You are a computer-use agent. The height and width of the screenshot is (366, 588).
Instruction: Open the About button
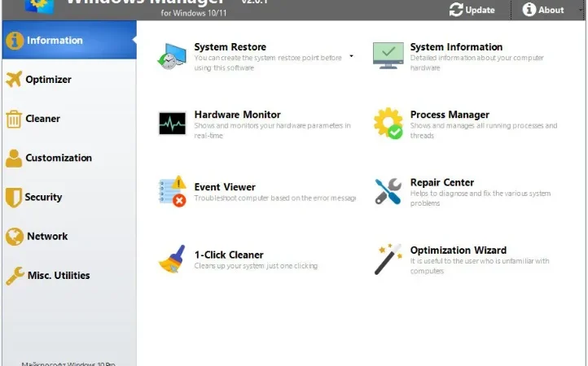[x=543, y=10]
